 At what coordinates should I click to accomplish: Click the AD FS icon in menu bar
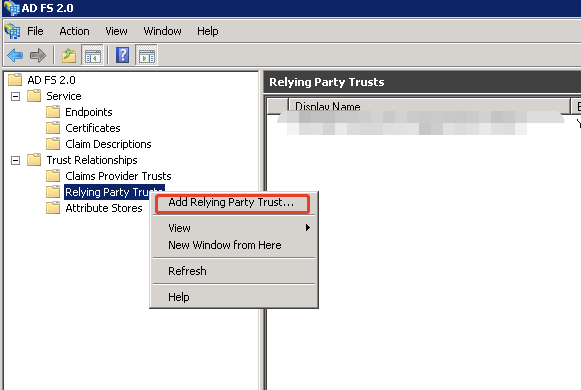pos(12,31)
